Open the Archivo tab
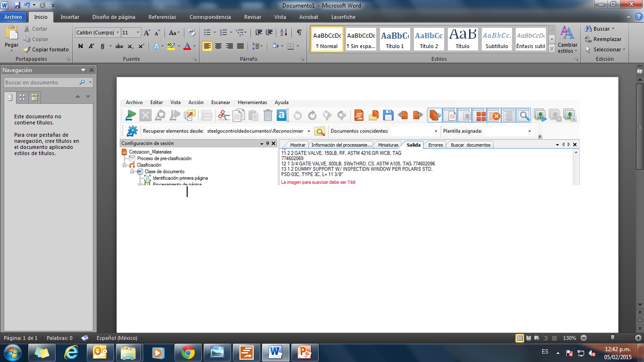Image resolution: width=644 pixels, height=362 pixels. click(13, 17)
